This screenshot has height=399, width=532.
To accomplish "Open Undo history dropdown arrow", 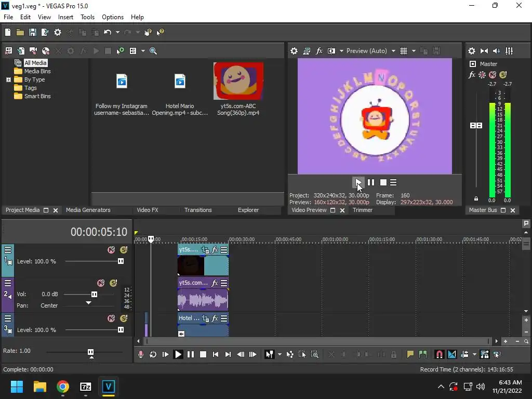I will pyautogui.click(x=117, y=32).
